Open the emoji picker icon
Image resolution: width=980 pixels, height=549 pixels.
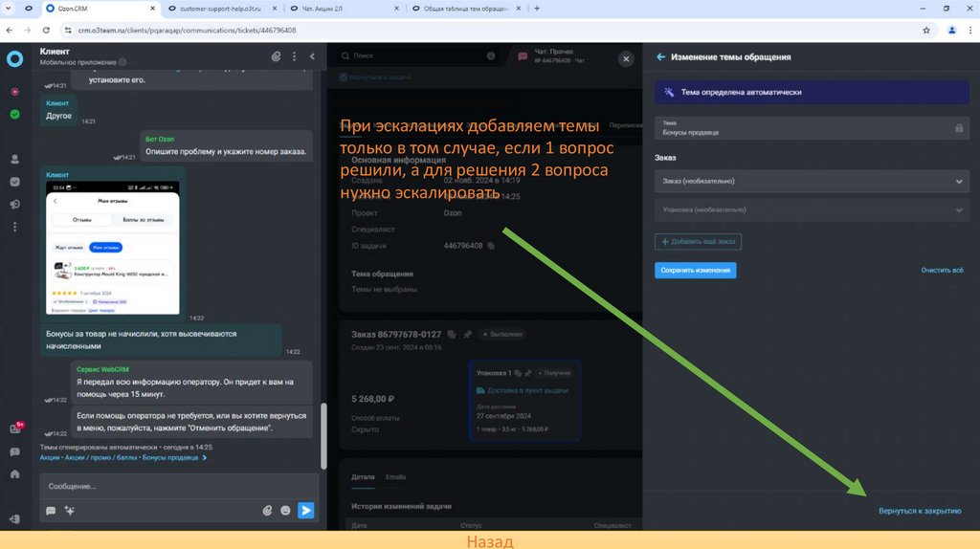pos(285,511)
